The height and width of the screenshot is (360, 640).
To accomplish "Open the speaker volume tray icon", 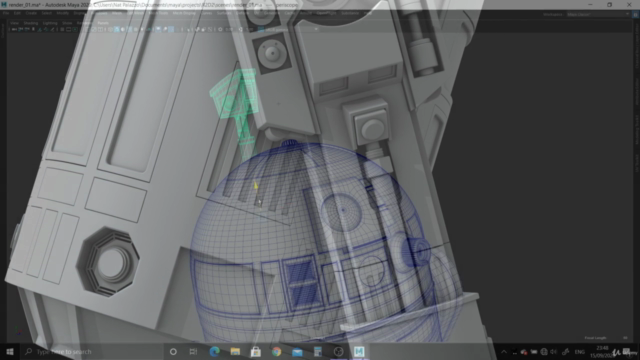I will point(554,352).
